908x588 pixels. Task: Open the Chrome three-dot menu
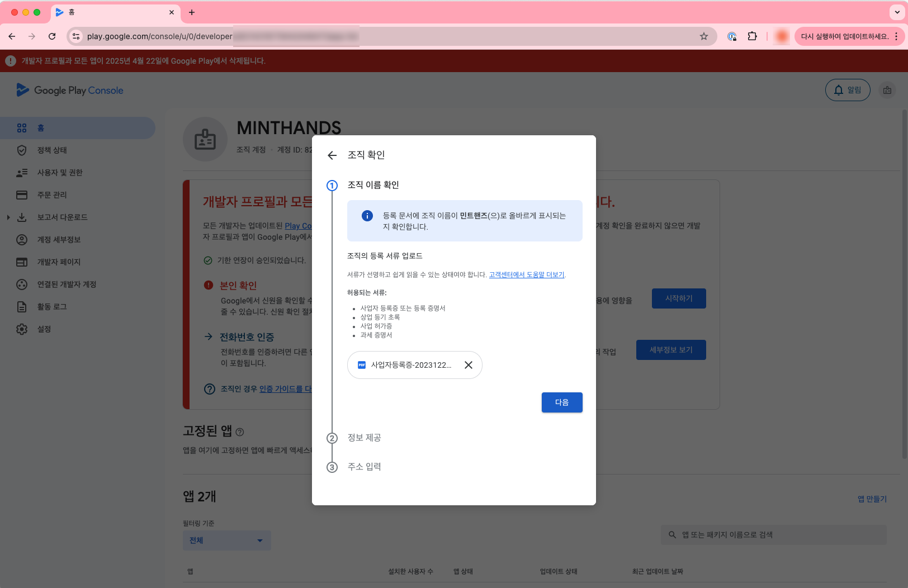click(x=897, y=36)
